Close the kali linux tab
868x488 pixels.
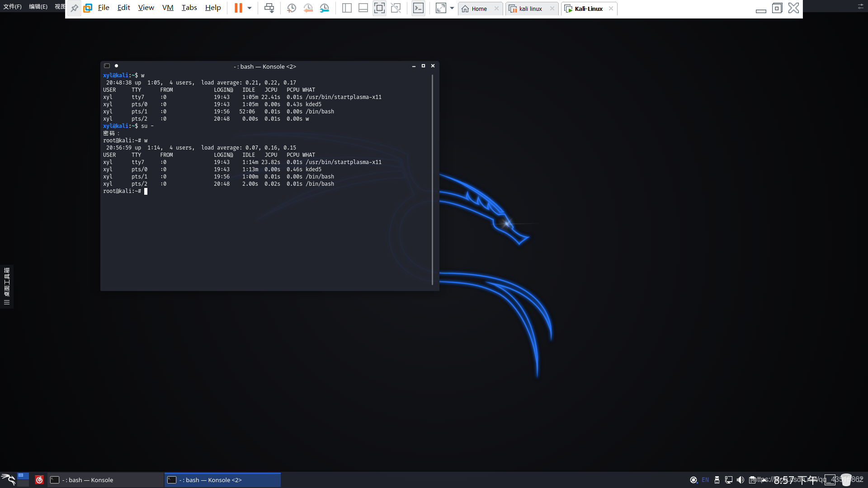(x=552, y=9)
